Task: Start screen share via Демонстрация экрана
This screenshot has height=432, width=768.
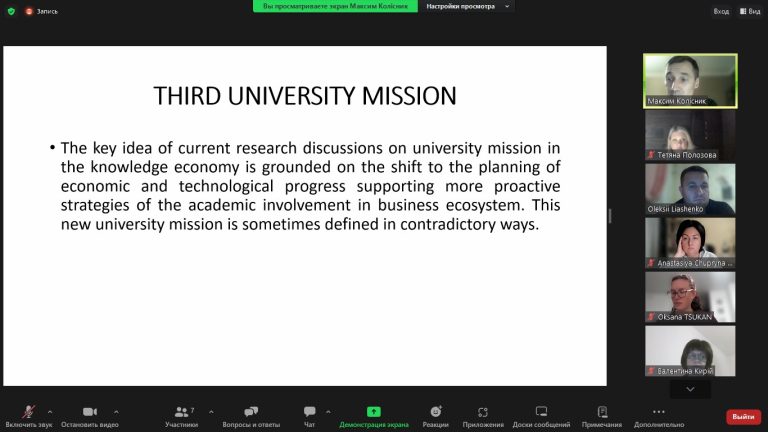Action: (374, 416)
